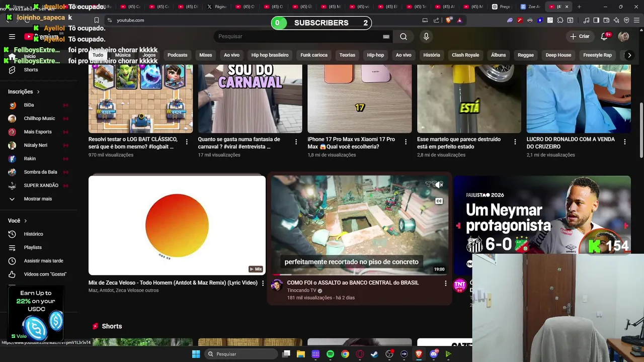Open Mix de Zeca Veloso title link

173,283
